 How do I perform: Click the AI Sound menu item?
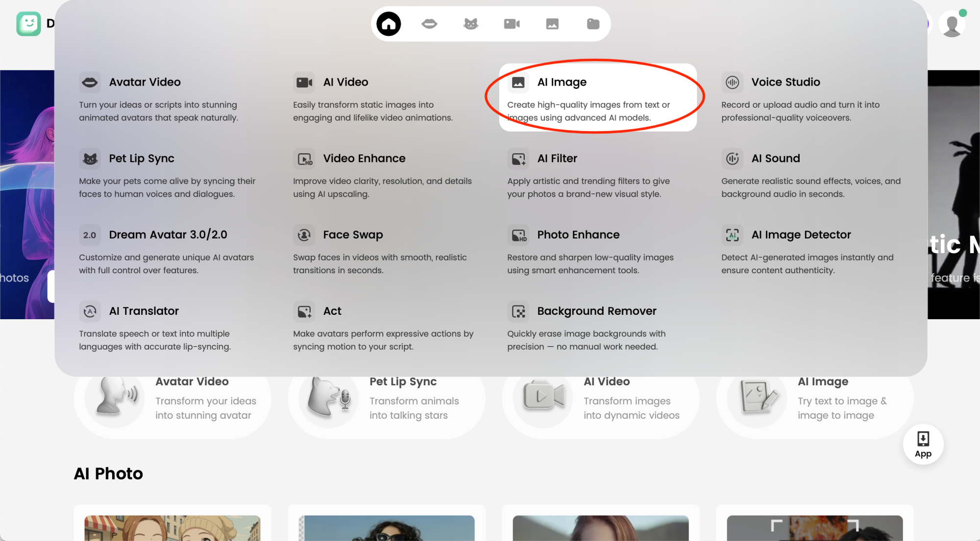point(775,159)
